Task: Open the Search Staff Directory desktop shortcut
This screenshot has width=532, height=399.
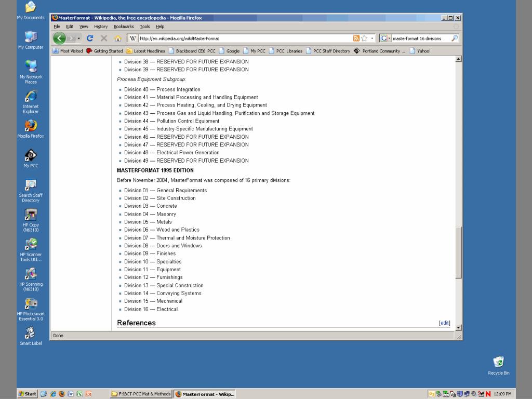Action: click(31, 191)
